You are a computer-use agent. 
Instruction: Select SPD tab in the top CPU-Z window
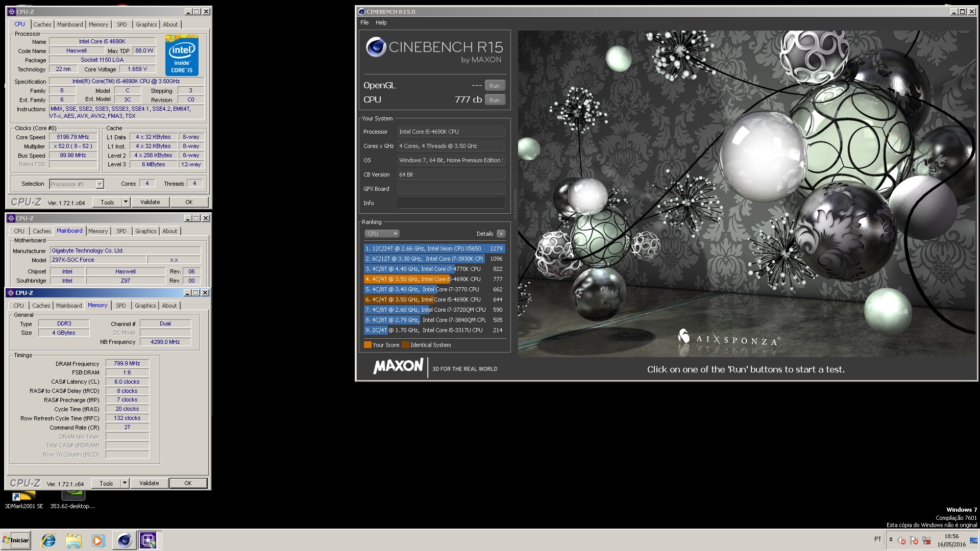[x=122, y=24]
